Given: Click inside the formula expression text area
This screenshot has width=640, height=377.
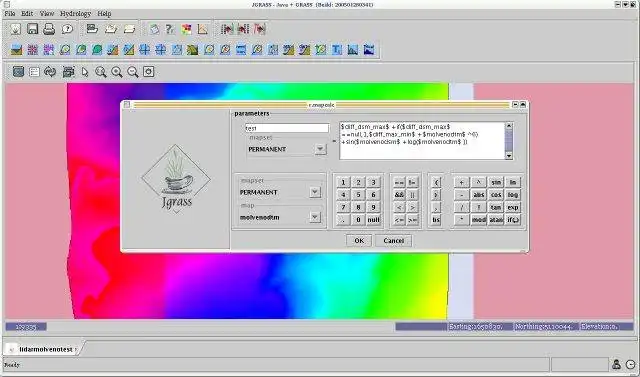Looking at the screenshot, I should [x=422, y=141].
